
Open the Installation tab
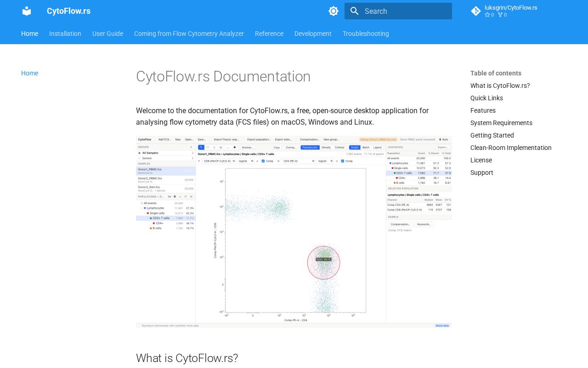pos(65,34)
